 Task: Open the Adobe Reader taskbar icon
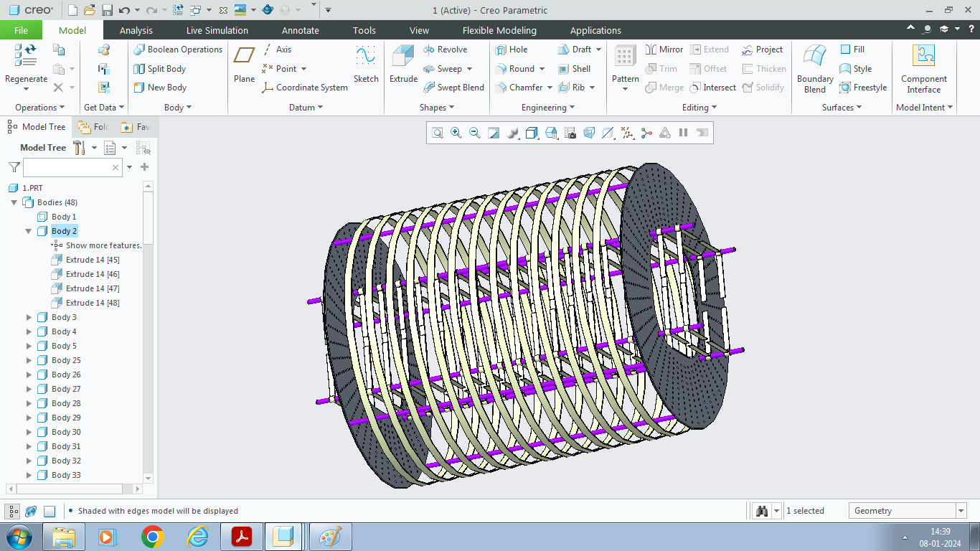click(x=241, y=537)
